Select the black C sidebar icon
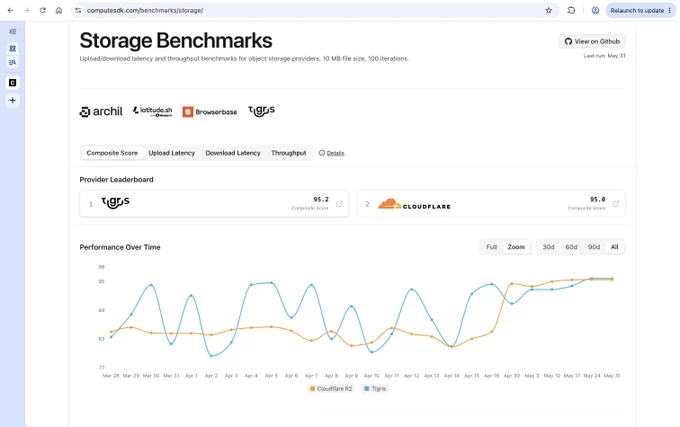The height and width of the screenshot is (427, 680). point(13,82)
